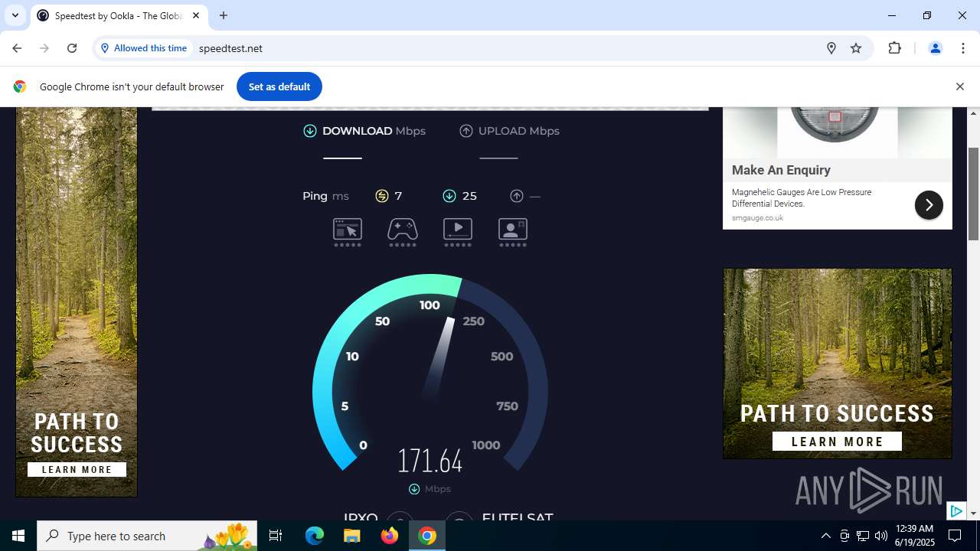Click the Ping ms label
980x551 pixels.
click(325, 196)
